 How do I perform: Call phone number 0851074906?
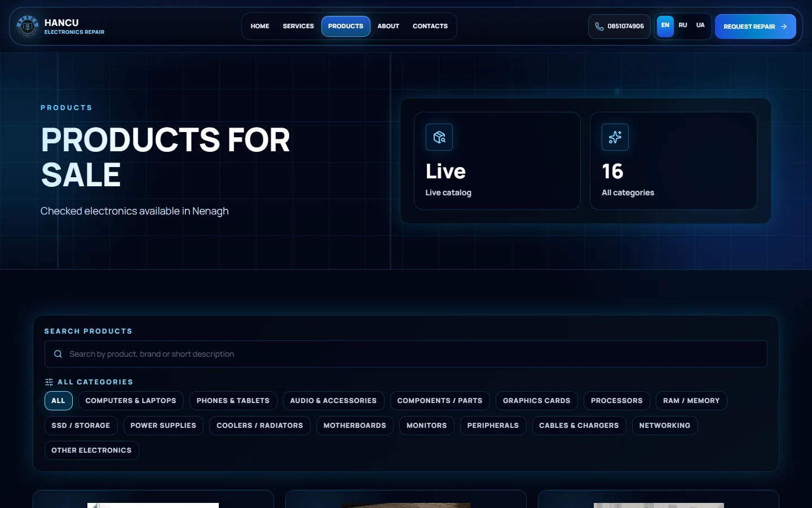click(x=619, y=27)
